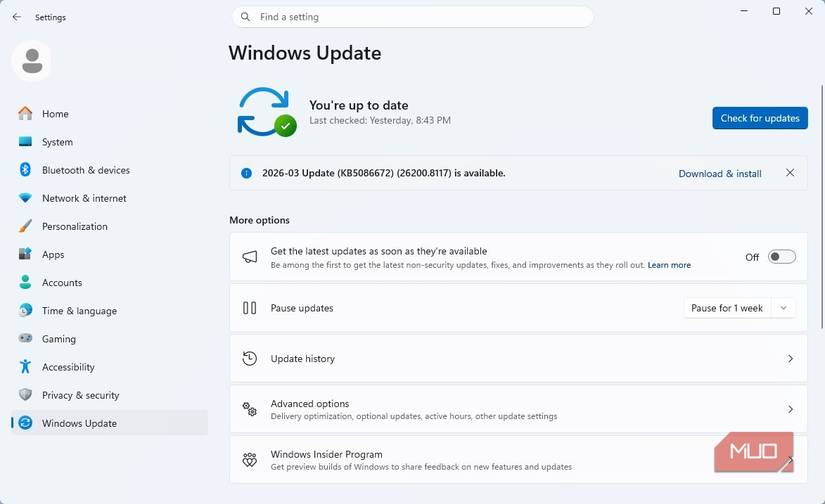Select Network & internet

(x=109, y=198)
